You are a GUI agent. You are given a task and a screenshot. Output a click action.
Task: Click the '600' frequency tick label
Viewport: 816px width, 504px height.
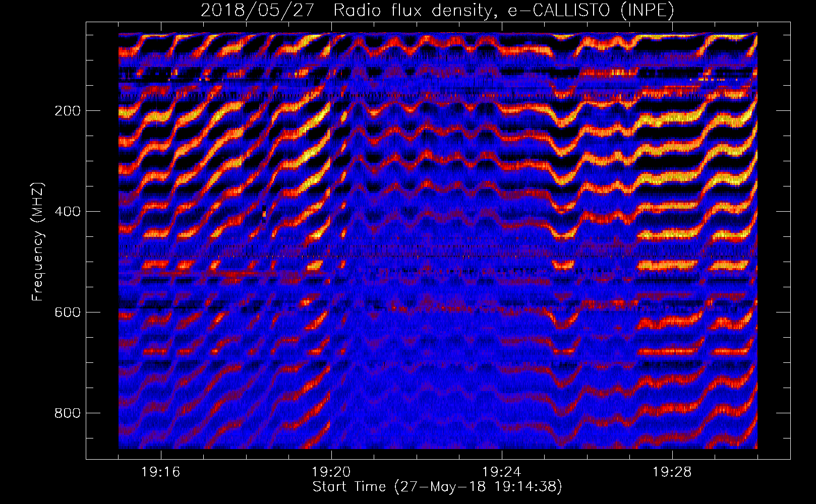pyautogui.click(x=68, y=312)
